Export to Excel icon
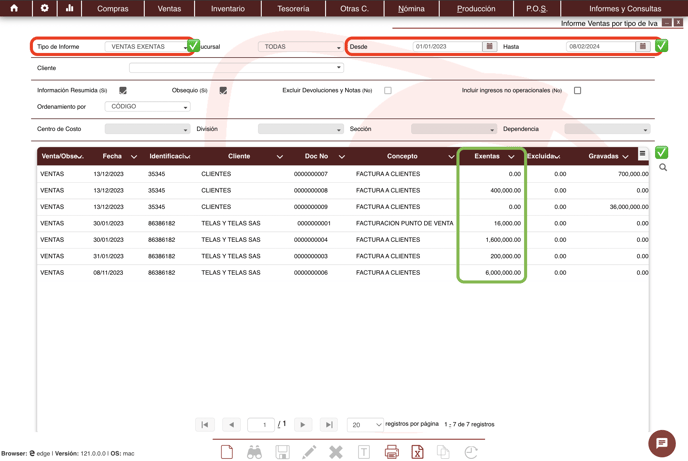 417,452
